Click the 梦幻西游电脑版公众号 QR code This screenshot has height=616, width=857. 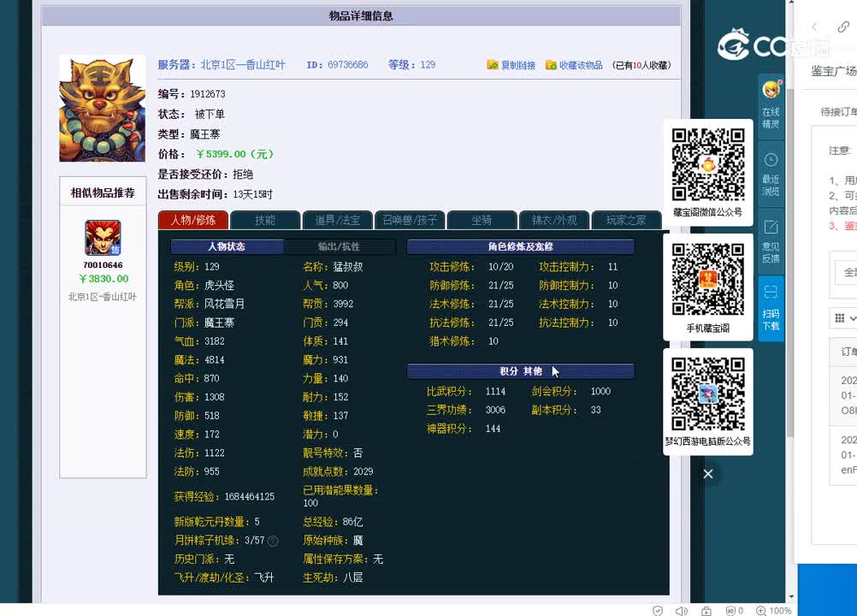(708, 394)
